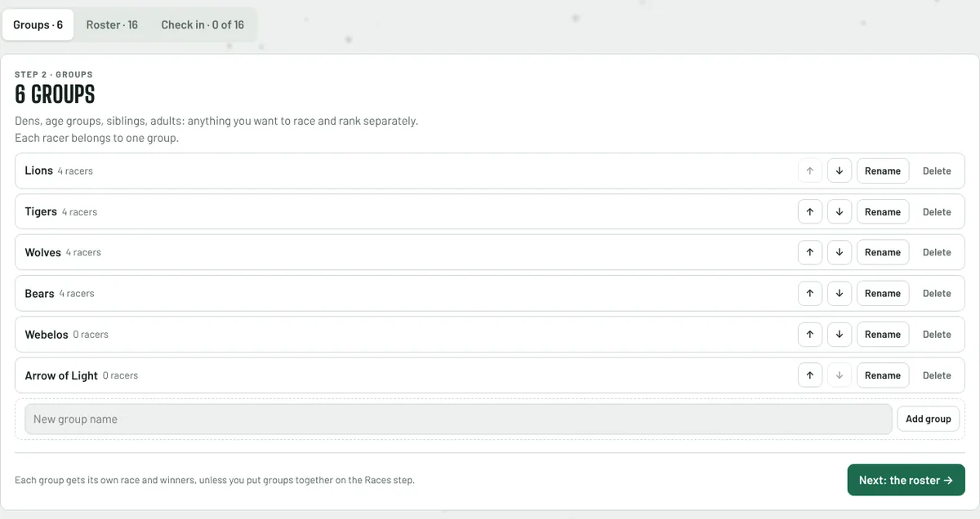Click the Add group button

[929, 419]
